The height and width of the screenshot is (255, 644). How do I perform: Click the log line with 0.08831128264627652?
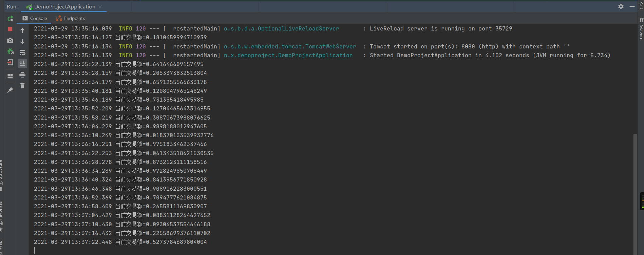click(x=122, y=215)
